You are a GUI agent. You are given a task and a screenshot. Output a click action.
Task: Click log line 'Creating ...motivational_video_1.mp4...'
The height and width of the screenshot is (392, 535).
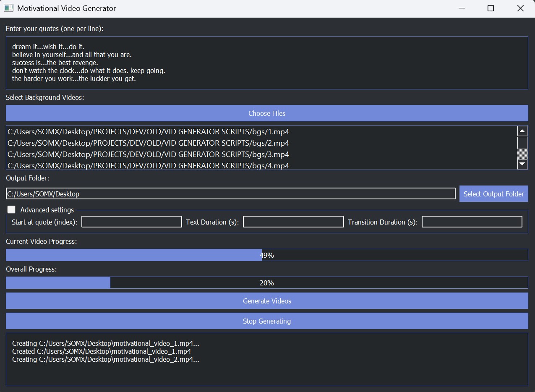point(106,343)
